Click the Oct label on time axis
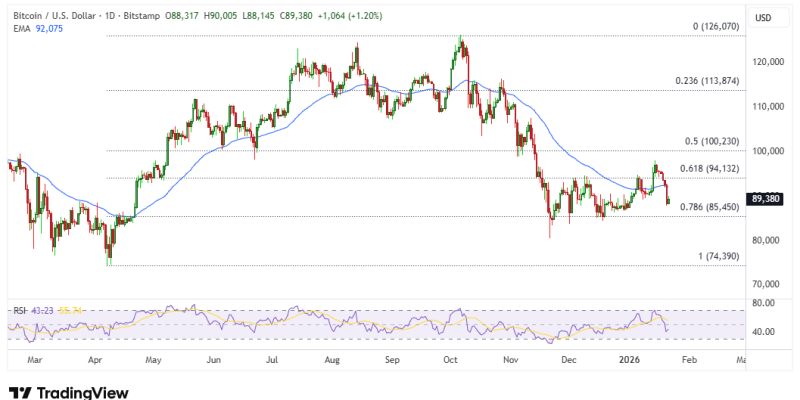The width and height of the screenshot is (800, 400). 450,357
